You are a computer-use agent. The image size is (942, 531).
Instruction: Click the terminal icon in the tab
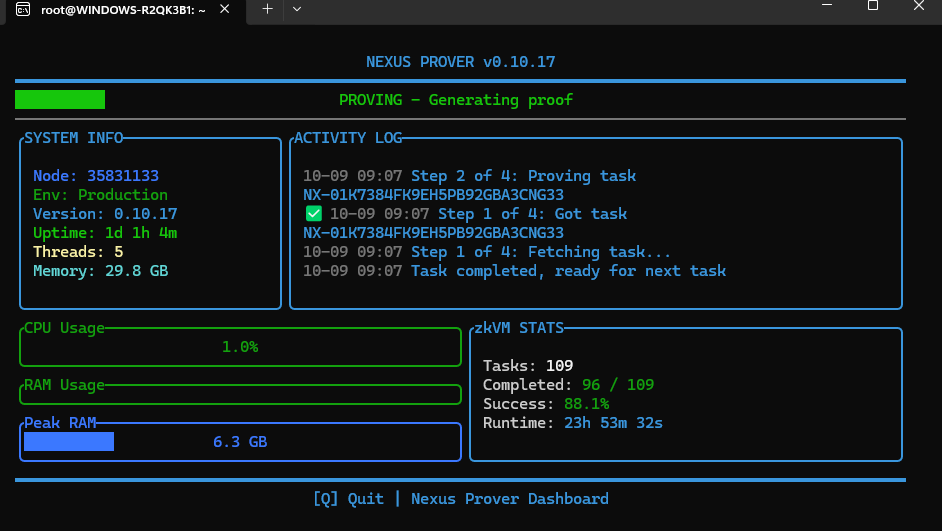[x=23, y=9]
